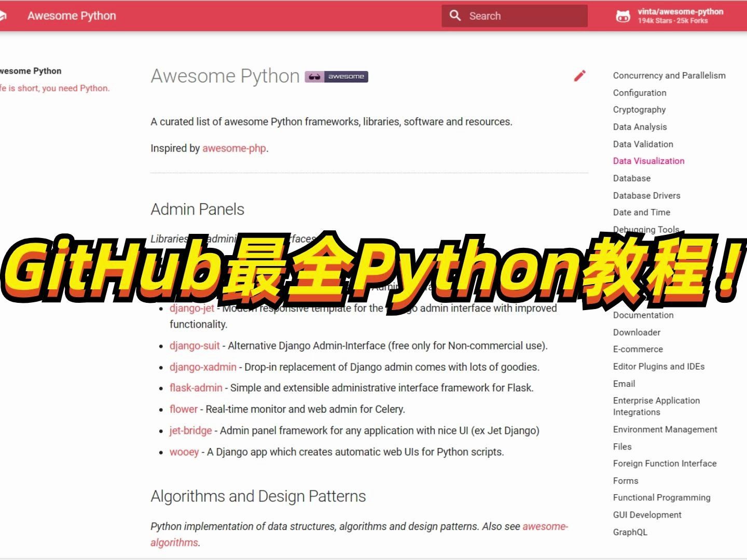Go to Email section in contents

click(x=624, y=384)
